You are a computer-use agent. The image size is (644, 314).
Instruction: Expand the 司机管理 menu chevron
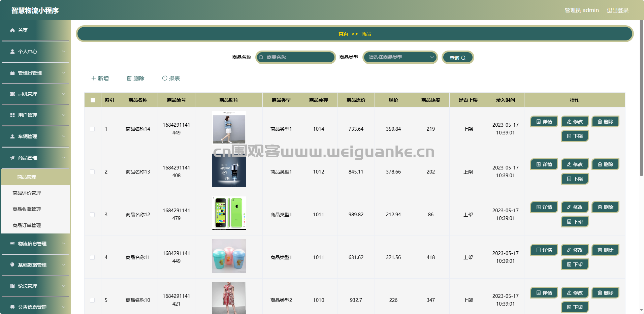click(x=64, y=94)
